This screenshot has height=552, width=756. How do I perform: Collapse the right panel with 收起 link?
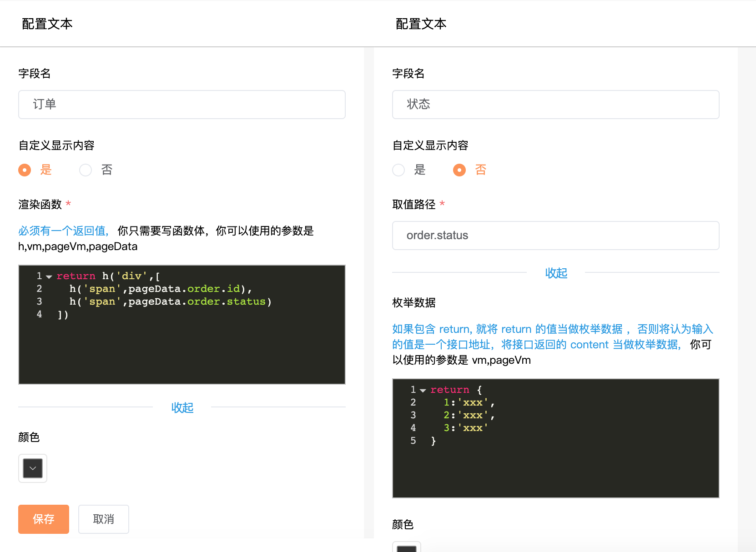coord(556,273)
